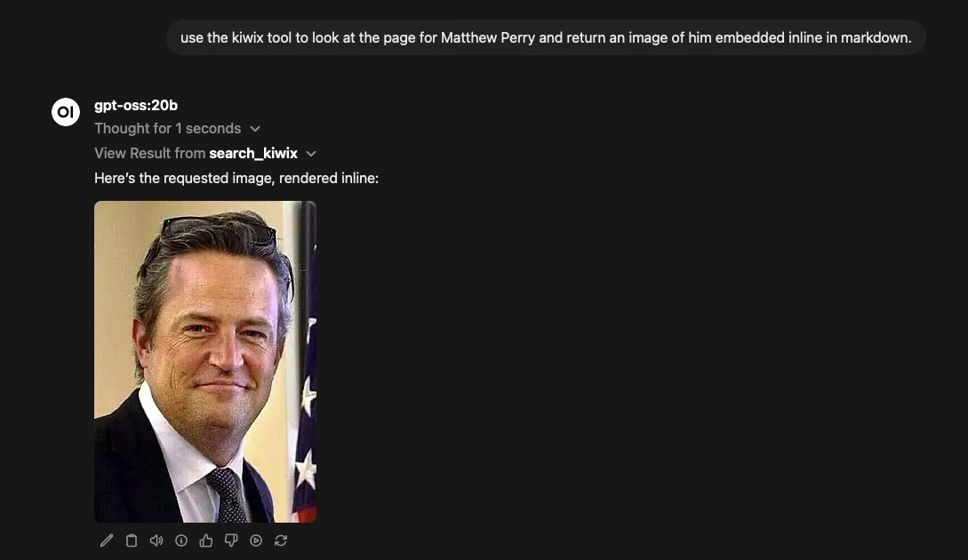Expand the chevron beside Thought for 1 seconds
968x560 pixels.
255,128
